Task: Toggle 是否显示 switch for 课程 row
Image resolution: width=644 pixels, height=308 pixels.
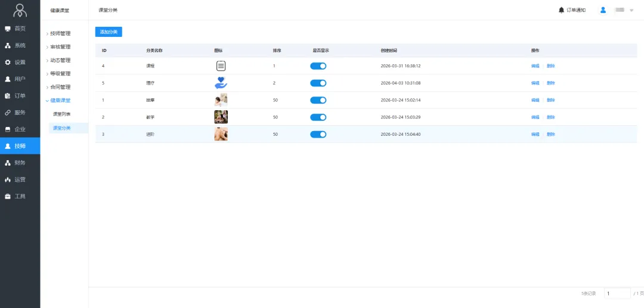Action: (x=318, y=66)
